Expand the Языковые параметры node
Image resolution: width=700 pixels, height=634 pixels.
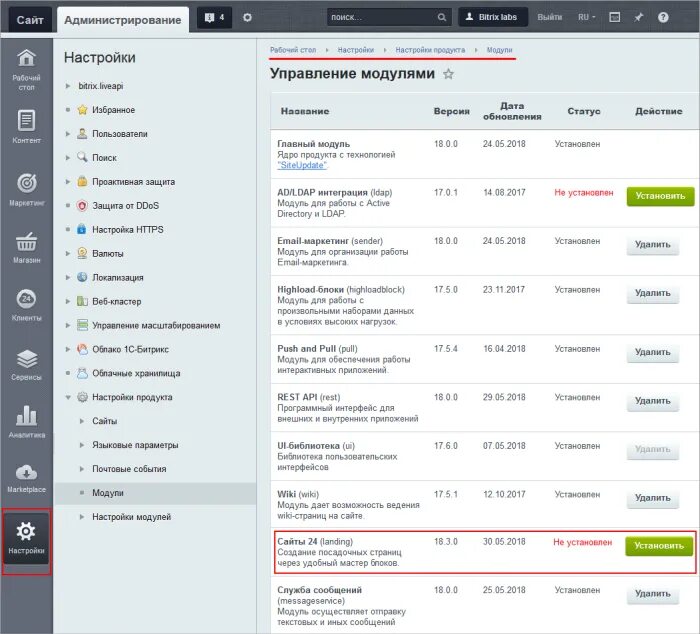(x=82, y=445)
